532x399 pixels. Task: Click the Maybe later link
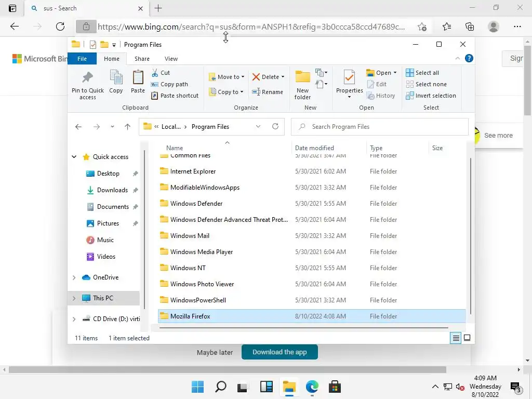215,353
